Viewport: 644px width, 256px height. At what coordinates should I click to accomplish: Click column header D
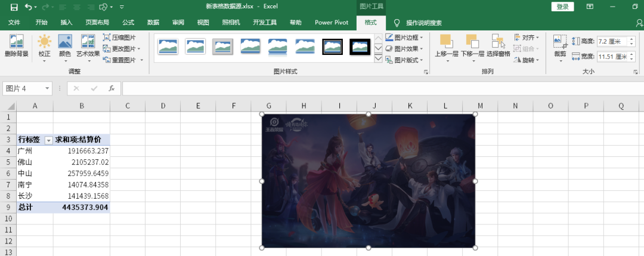click(x=163, y=106)
